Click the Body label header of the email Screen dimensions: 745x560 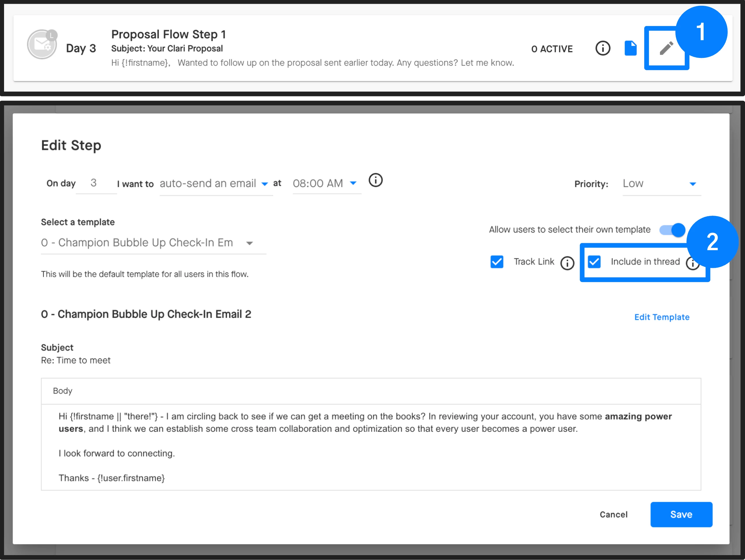[x=63, y=391]
